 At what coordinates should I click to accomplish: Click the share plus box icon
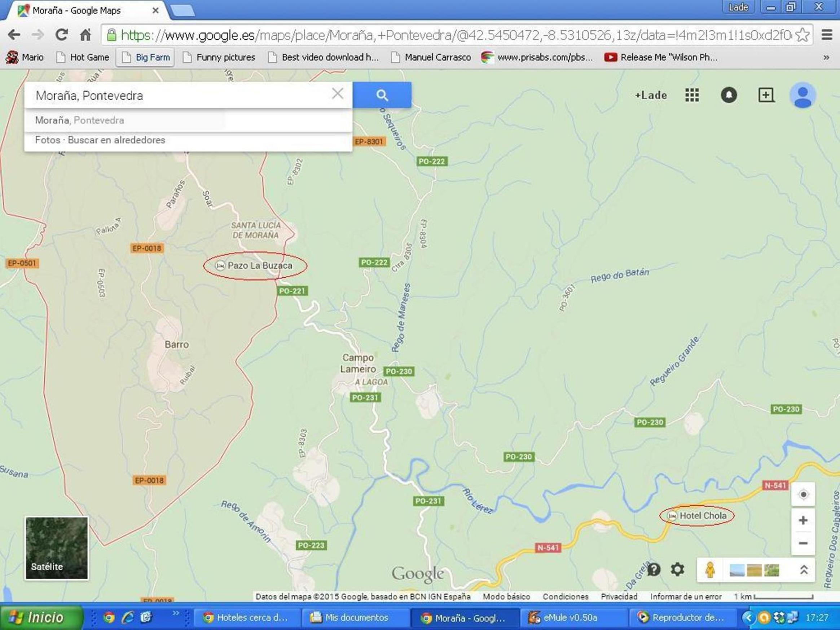[x=766, y=95]
